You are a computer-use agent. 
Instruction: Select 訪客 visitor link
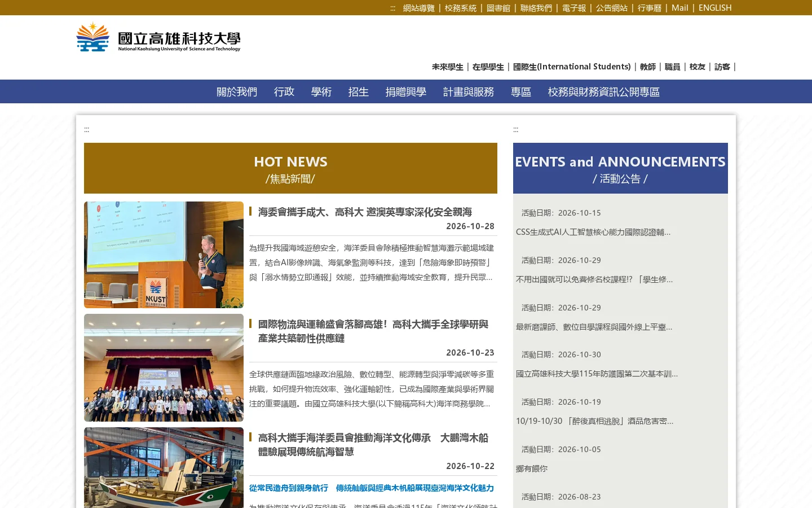click(x=722, y=67)
